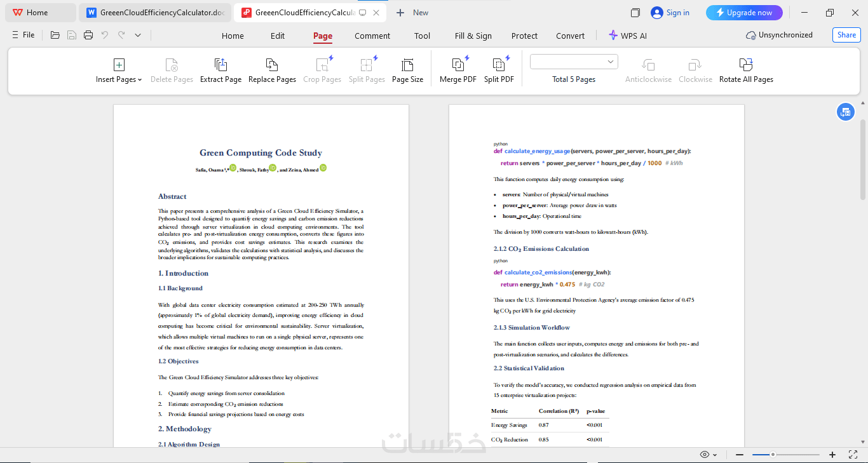Image resolution: width=868 pixels, height=463 pixels.
Task: Select the second page thumbnail with code
Action: (x=596, y=276)
